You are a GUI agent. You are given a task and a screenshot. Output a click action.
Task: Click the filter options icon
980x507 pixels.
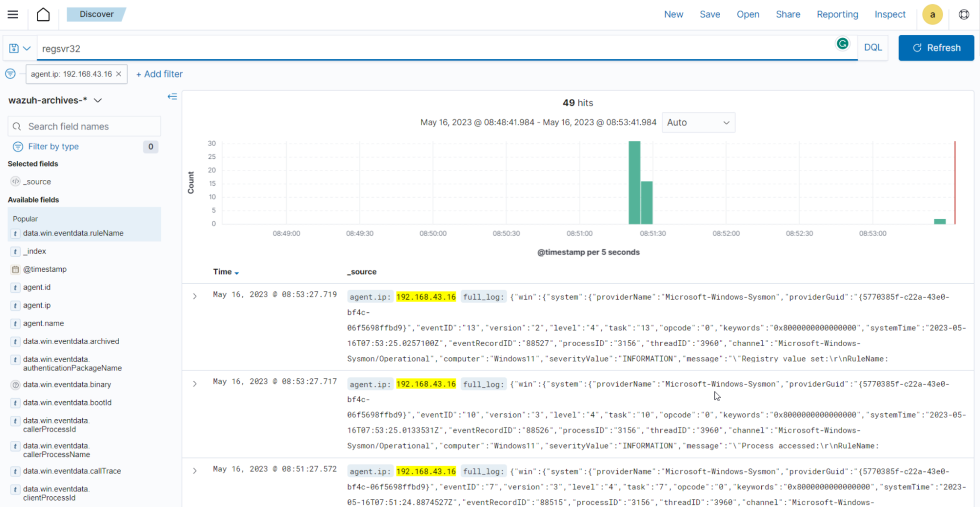pyautogui.click(x=10, y=74)
